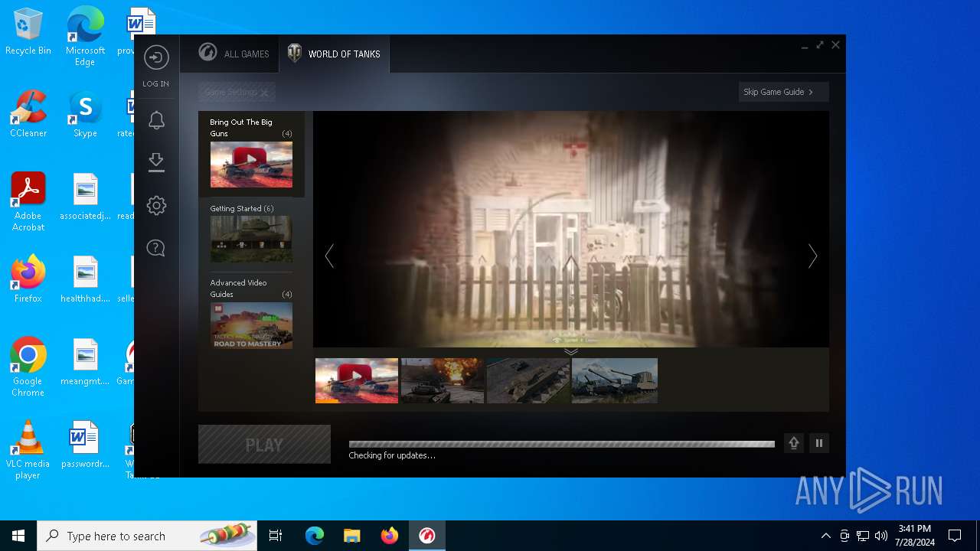Click the update progress bar
Image resolution: width=980 pixels, height=551 pixels.
[x=562, y=444]
